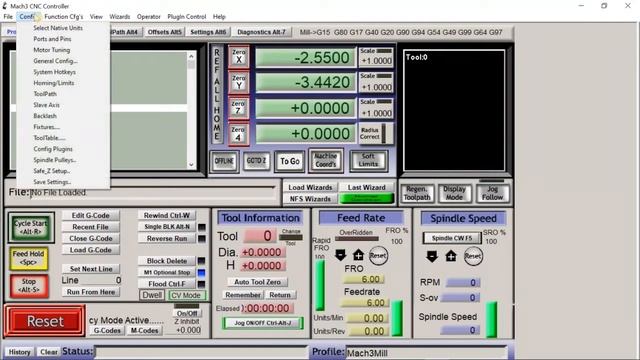
Task: Toggle M1 Optional Stop
Action: (167, 272)
